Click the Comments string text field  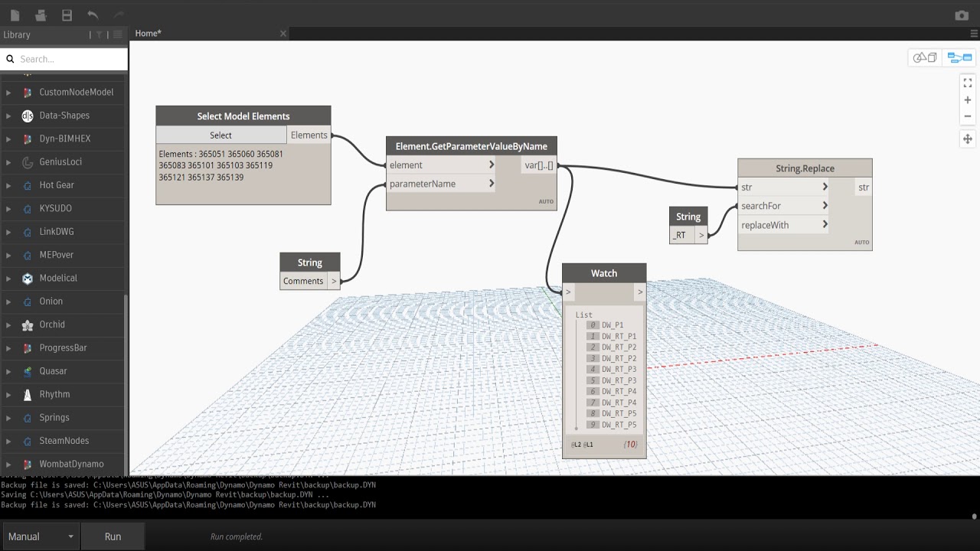[304, 281]
